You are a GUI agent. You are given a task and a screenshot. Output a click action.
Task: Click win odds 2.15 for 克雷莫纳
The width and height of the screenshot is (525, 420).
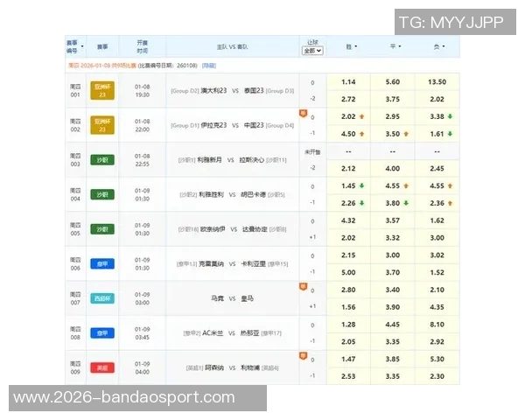(348, 255)
